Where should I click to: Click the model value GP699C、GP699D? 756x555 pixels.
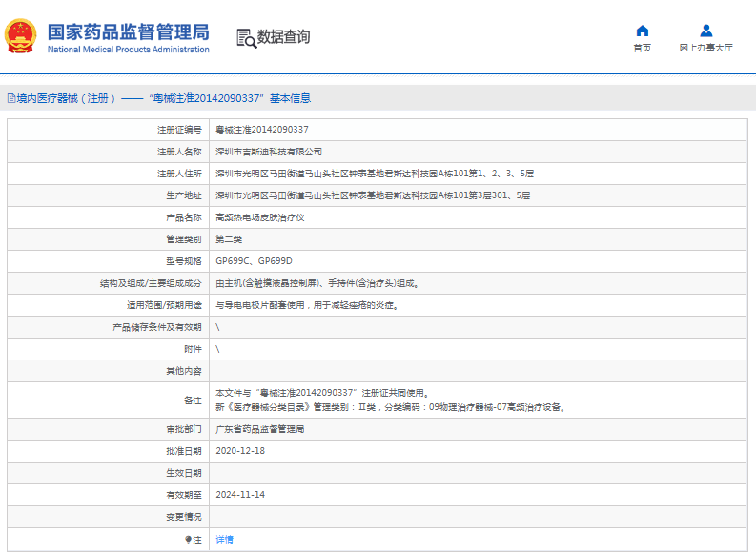pyautogui.click(x=254, y=261)
